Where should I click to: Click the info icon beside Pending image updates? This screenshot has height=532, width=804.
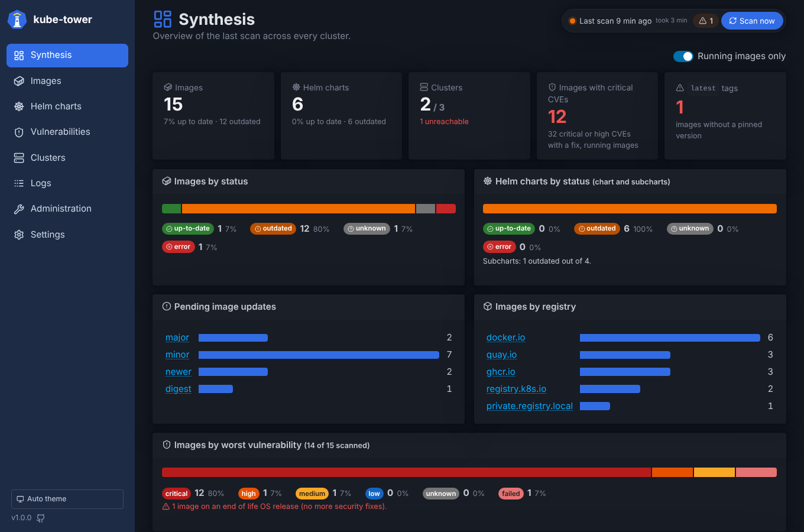[x=167, y=306]
